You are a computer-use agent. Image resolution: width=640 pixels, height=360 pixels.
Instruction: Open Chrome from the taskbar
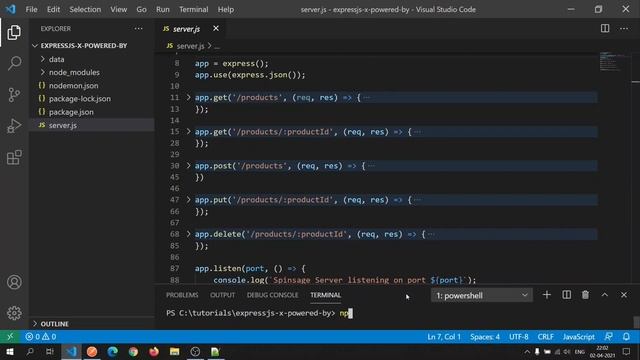tap(133, 351)
